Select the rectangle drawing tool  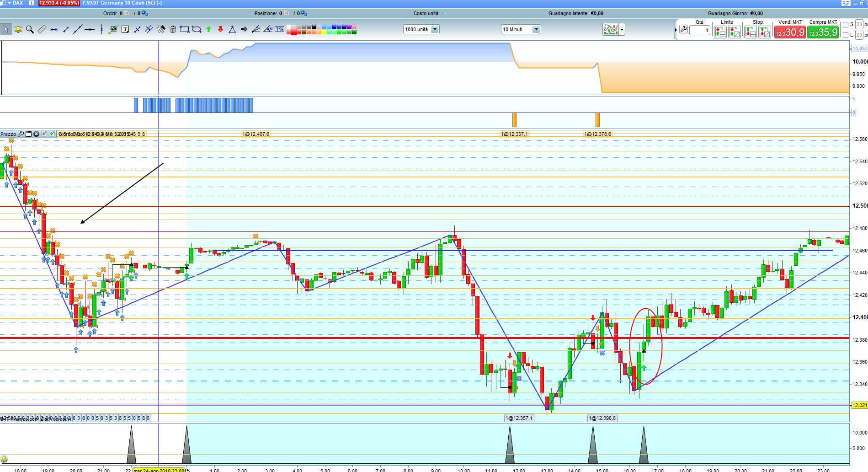click(185, 30)
